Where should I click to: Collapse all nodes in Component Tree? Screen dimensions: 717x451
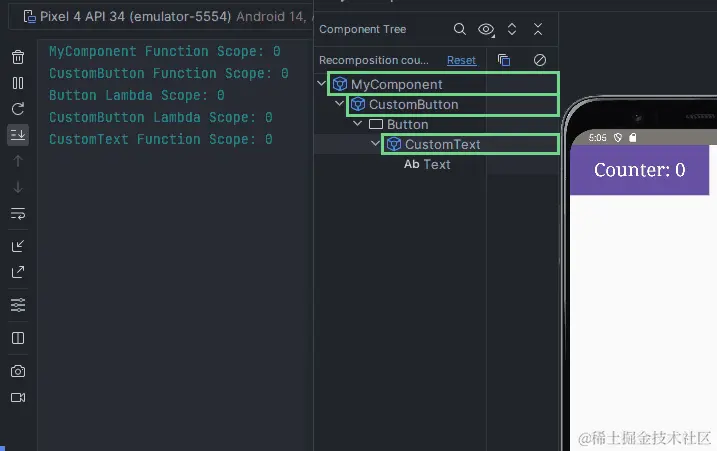click(538, 29)
